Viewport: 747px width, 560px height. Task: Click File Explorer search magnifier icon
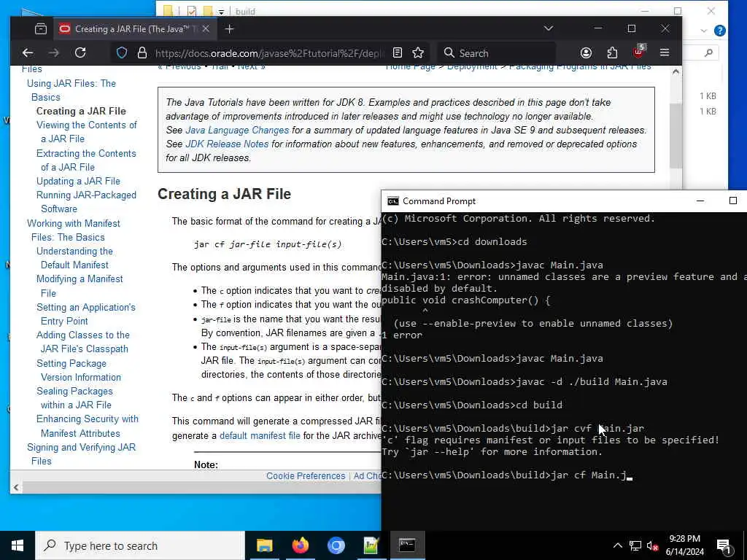709,52
